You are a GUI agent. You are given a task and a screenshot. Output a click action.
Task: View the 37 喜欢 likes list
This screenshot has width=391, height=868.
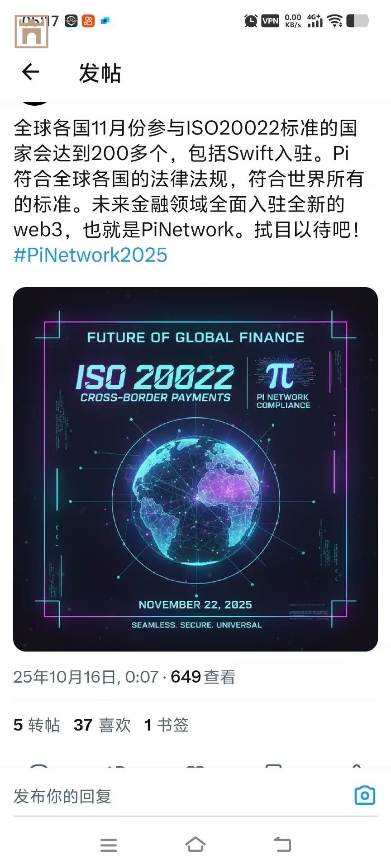click(102, 725)
